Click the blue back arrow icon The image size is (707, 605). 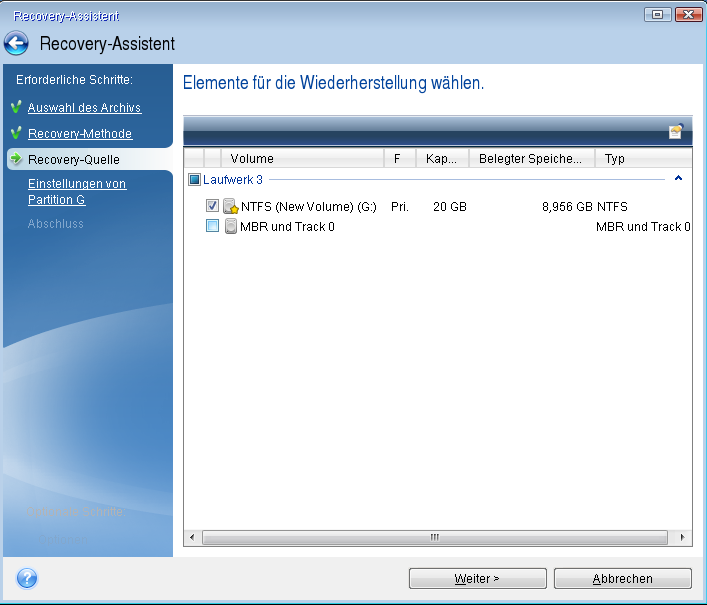(17, 44)
